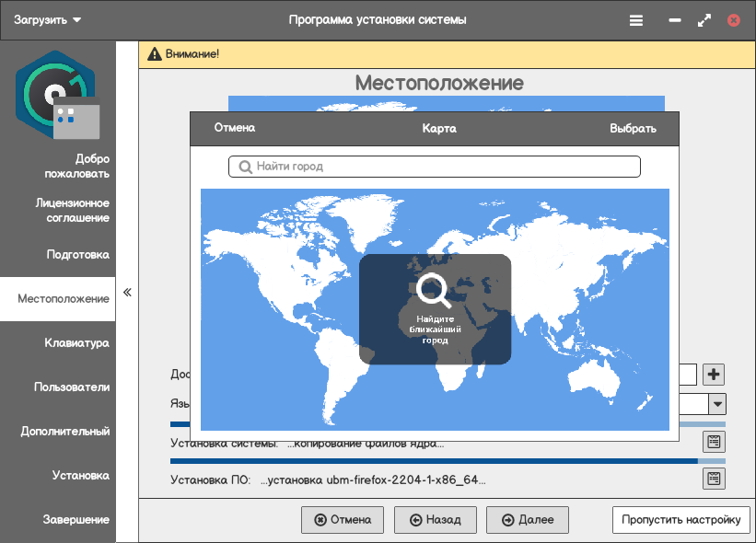Screen dimensions: 756x543
Task: Open software installation log icon
Action: (x=714, y=479)
